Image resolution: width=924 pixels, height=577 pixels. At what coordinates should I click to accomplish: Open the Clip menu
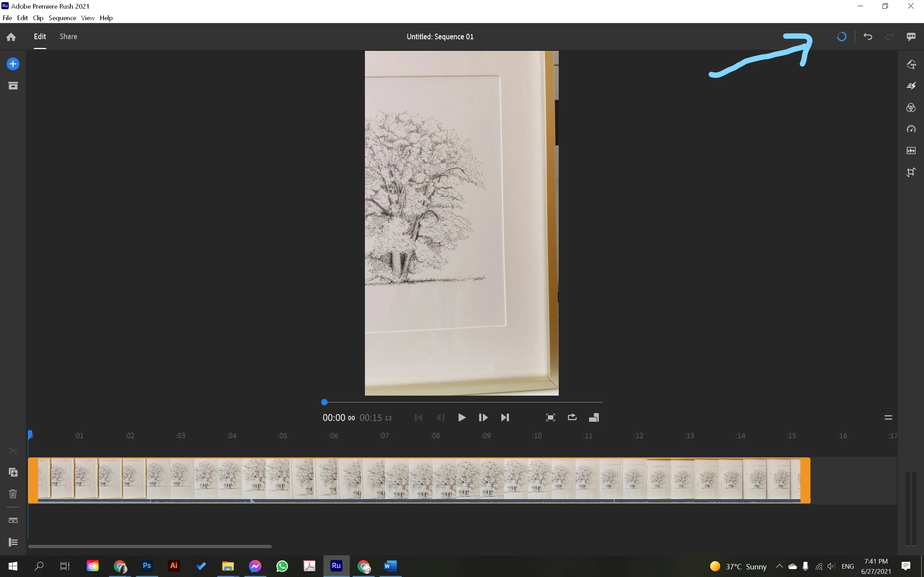[38, 18]
